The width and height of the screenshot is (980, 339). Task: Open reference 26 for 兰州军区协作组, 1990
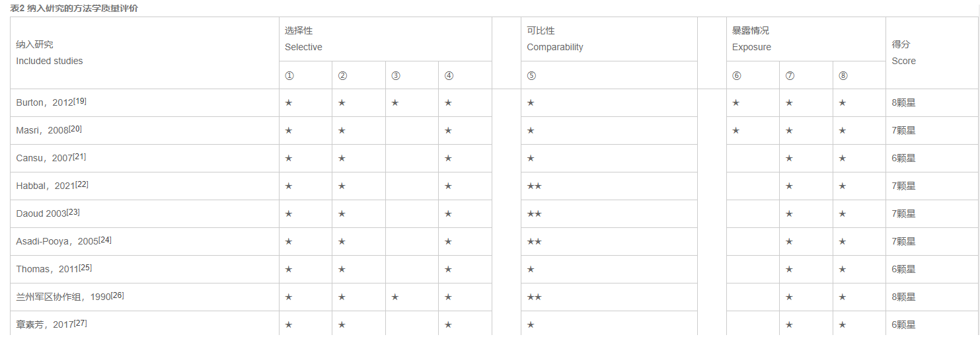(117, 295)
